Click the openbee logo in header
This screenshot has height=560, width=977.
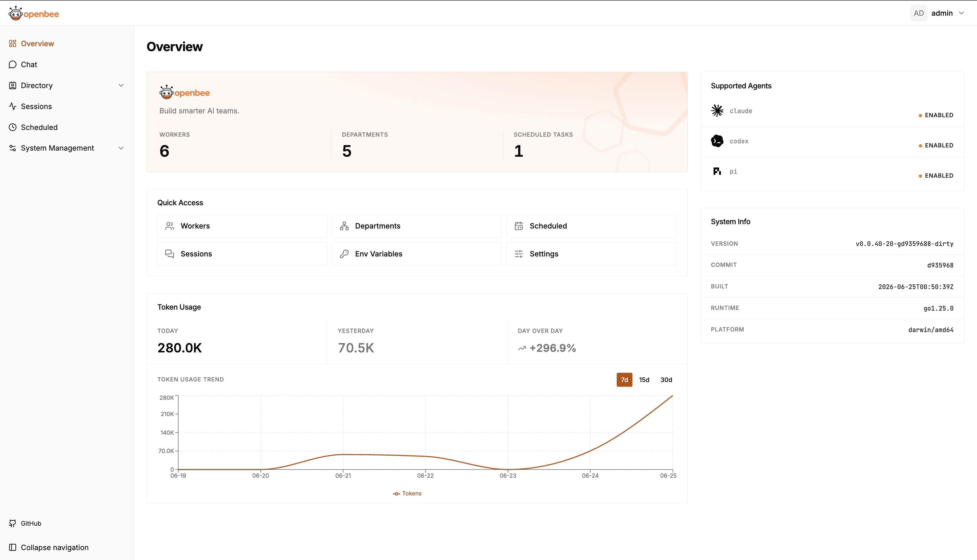[34, 13]
